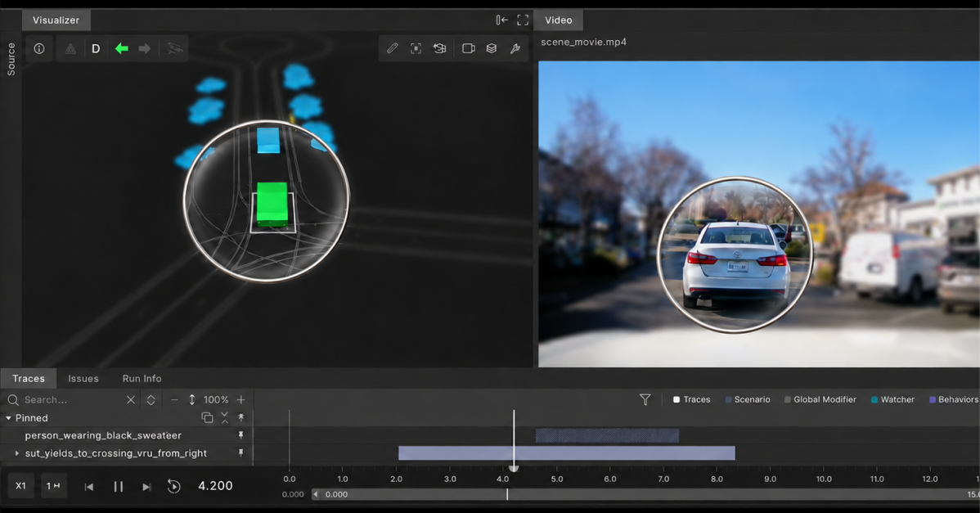Toggle the Global Modifier legend checkbox
980x513 pixels.
pos(787,399)
